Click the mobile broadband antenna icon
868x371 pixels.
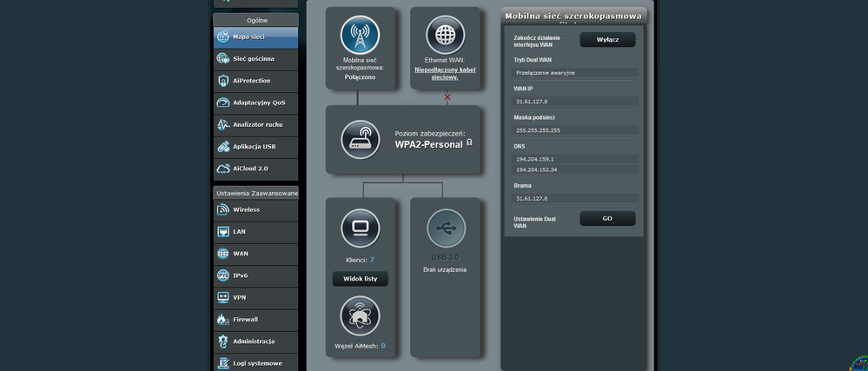[x=359, y=35]
